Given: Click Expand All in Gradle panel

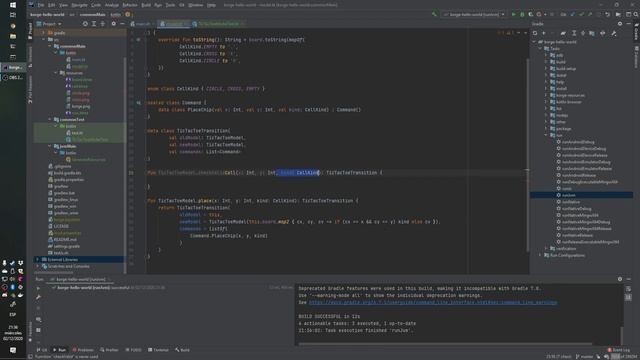Looking at the screenshot, I should [574, 33].
